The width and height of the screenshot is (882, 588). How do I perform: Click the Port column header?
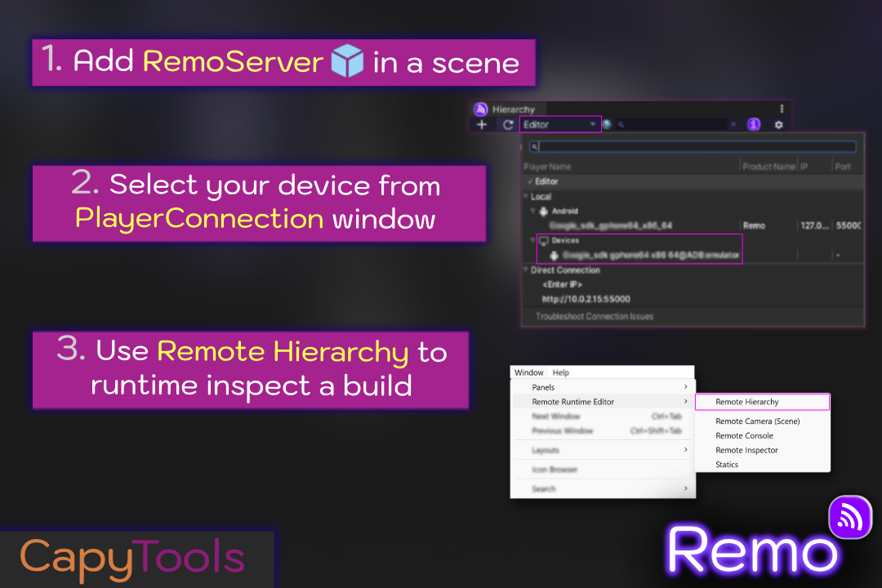coord(843,167)
